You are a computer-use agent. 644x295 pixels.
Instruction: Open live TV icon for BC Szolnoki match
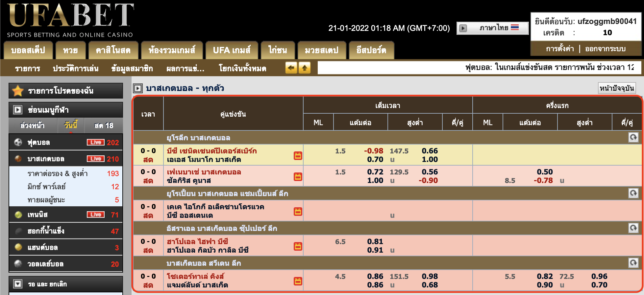(x=298, y=156)
